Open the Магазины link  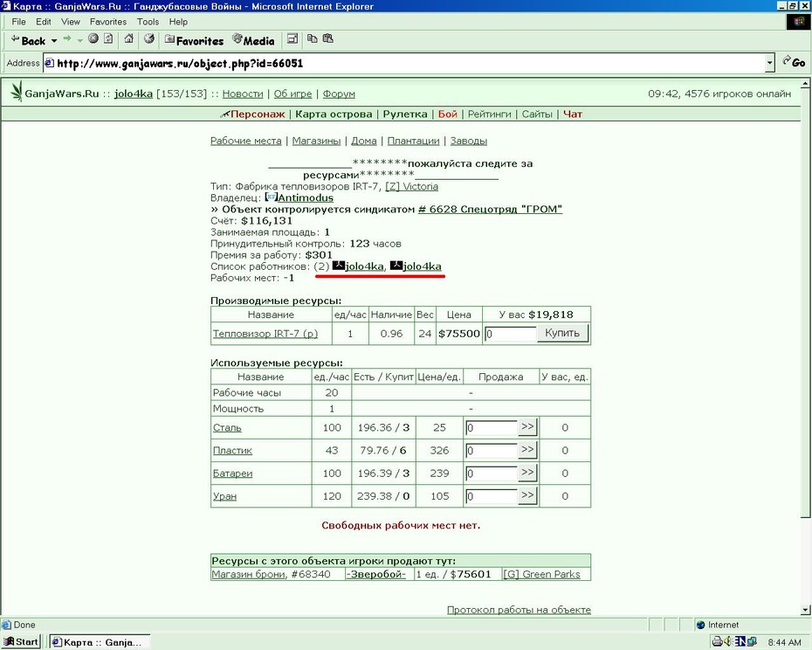point(316,141)
